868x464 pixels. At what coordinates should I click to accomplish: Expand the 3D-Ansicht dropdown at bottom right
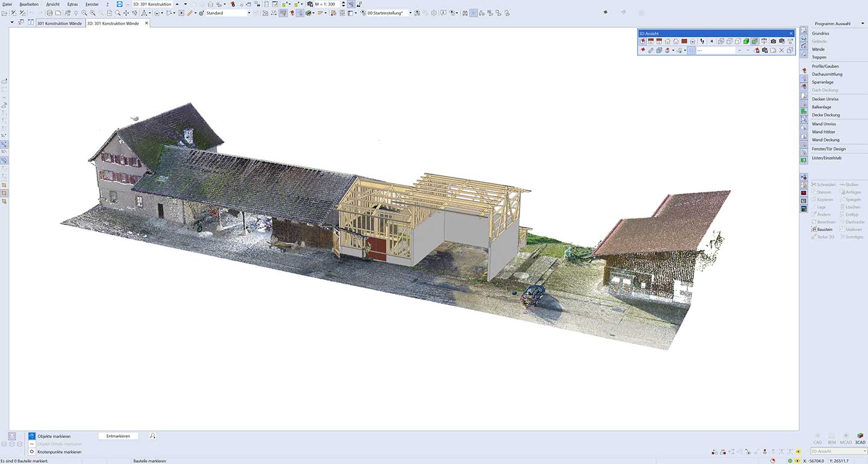864,451
